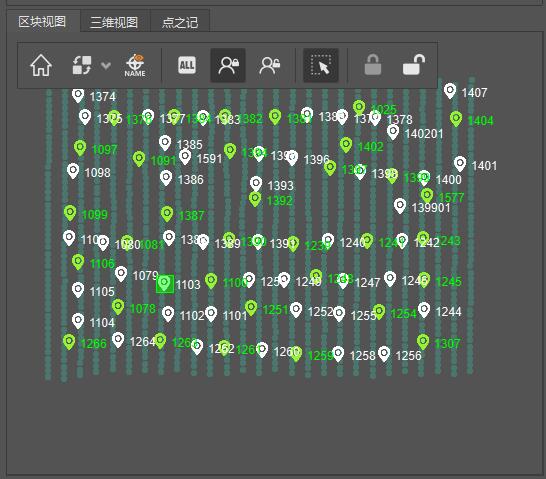Click the rotate/swap view icon
The image size is (546, 479).
82,65
